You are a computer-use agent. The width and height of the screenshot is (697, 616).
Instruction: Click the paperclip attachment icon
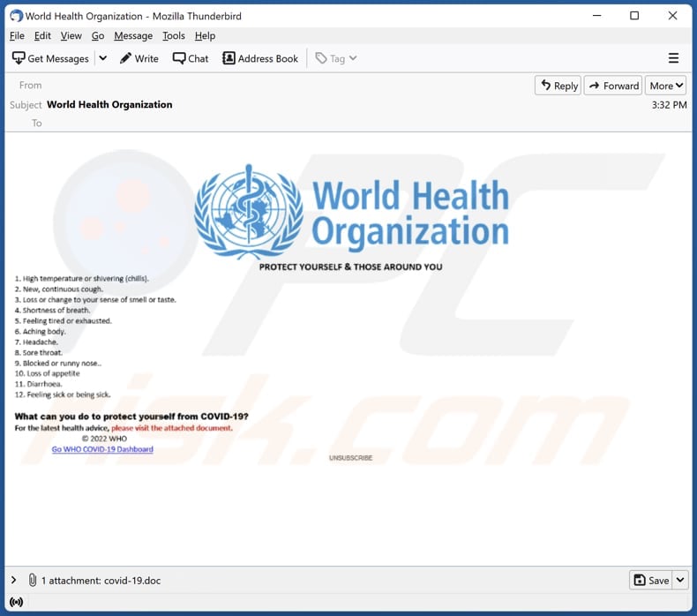(33, 580)
